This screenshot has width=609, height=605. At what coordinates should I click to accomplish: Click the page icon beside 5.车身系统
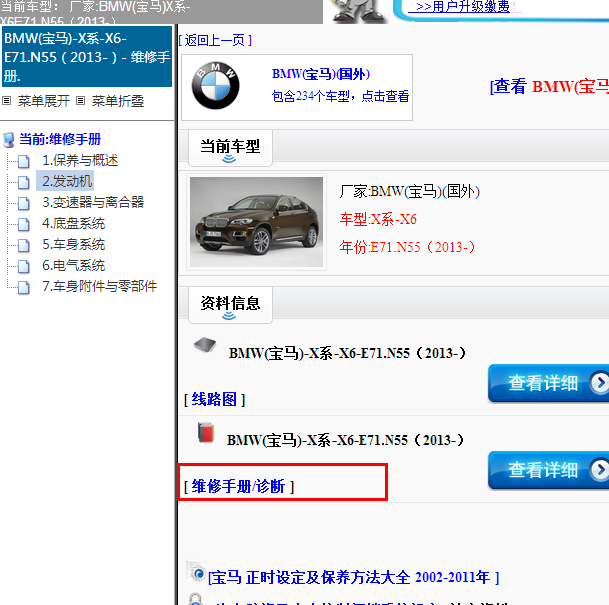click(24, 245)
